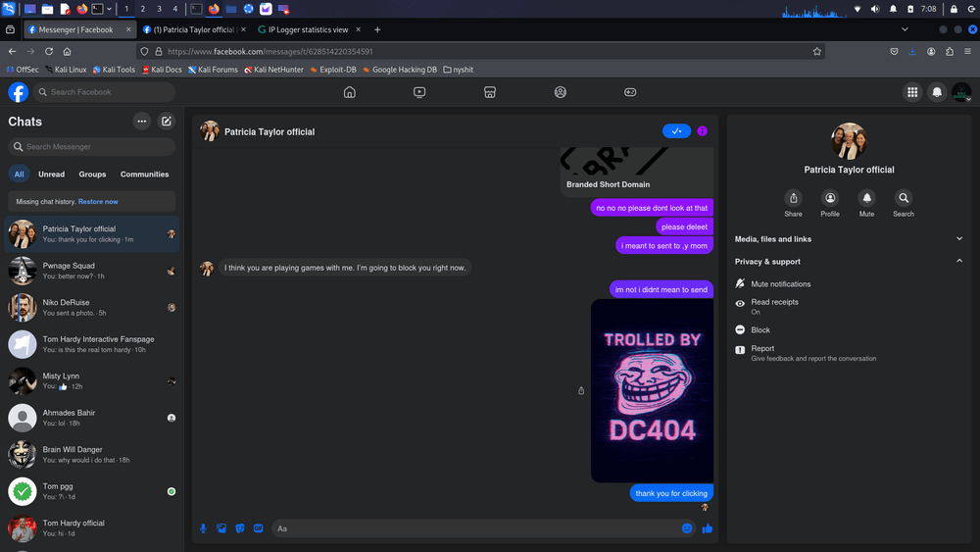Open the Exploit-DB bookmark
Image resolution: width=980 pixels, height=552 pixels.
[333, 70]
